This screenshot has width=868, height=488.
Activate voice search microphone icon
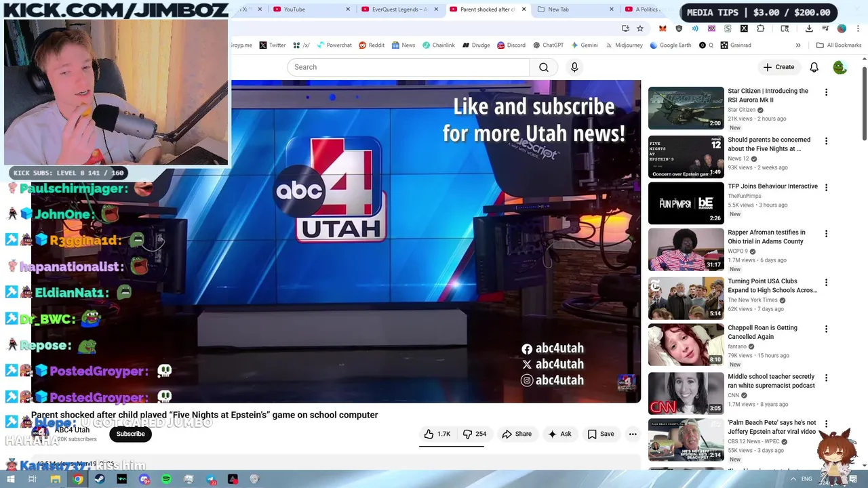[x=574, y=67]
